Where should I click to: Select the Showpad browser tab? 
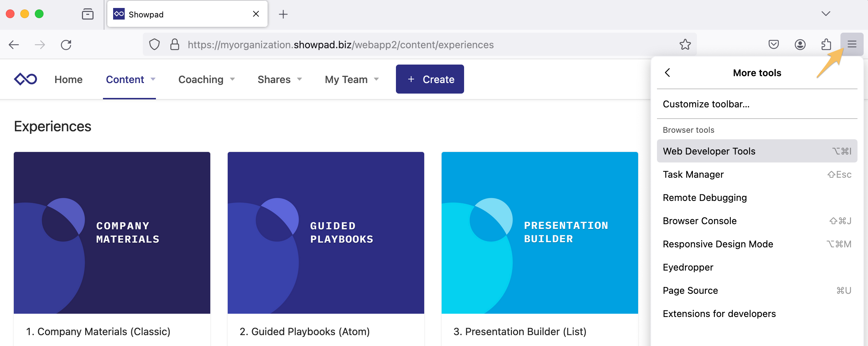click(187, 14)
